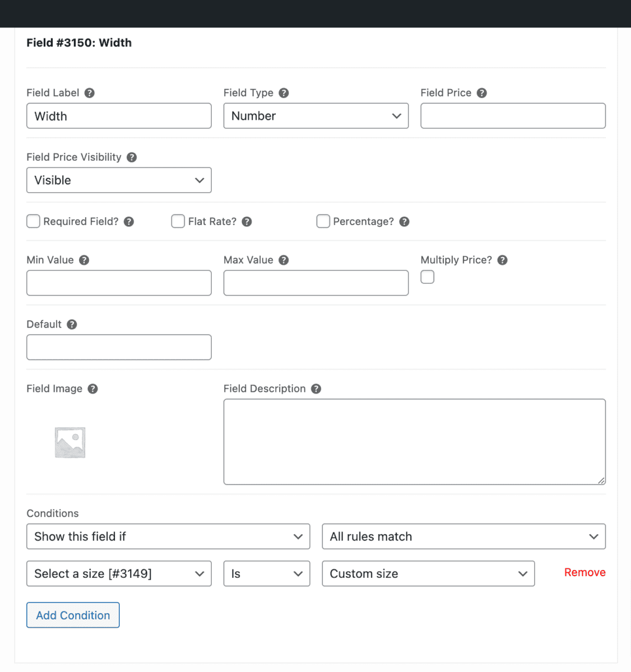Open Field Price Visibility dropdown set to Visible

click(x=119, y=180)
